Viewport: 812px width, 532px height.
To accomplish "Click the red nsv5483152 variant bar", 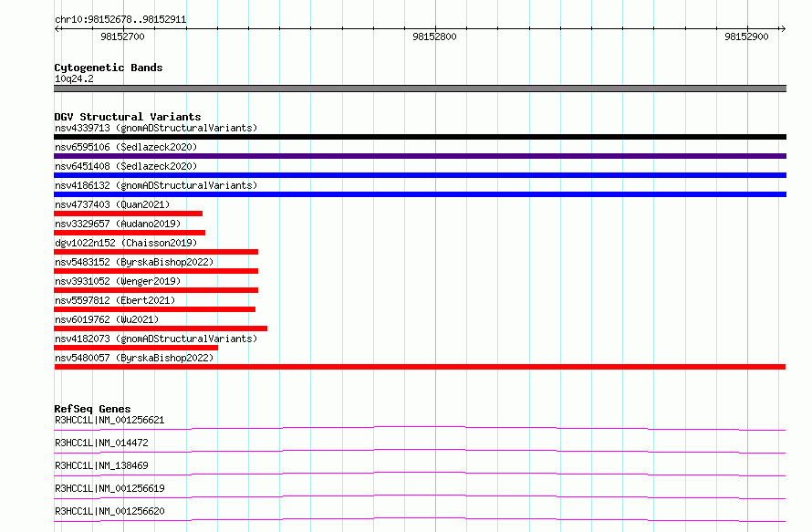I will tap(156, 271).
